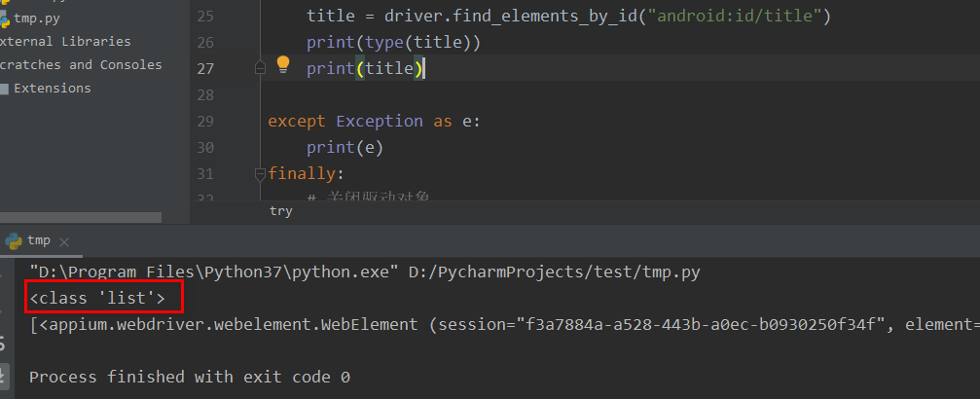The width and height of the screenshot is (980, 399).
Task: Click the Python file icon beside tmp.py
Action: [4, 18]
